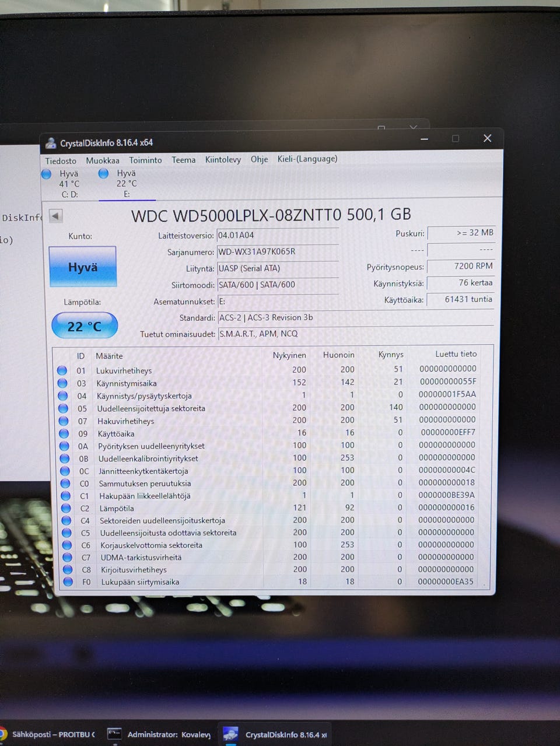
Task: Select raw value 00000000EA35
Action: 446,581
